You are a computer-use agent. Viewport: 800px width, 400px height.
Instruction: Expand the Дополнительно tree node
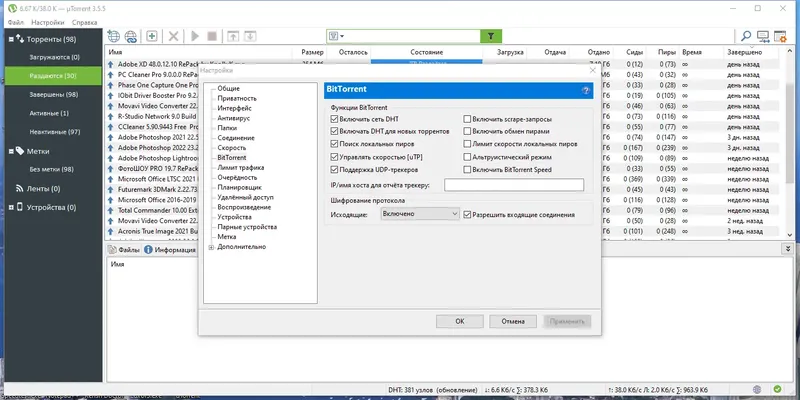[x=211, y=247]
